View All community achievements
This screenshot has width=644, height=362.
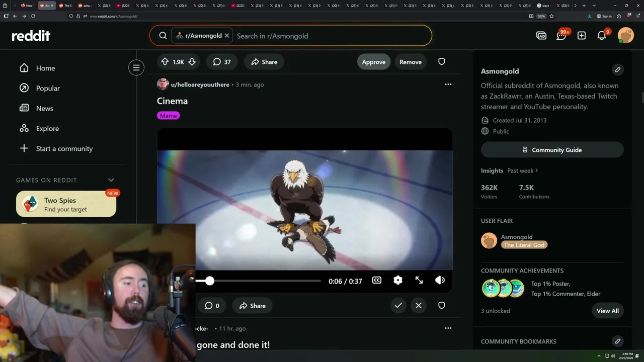[608, 311]
